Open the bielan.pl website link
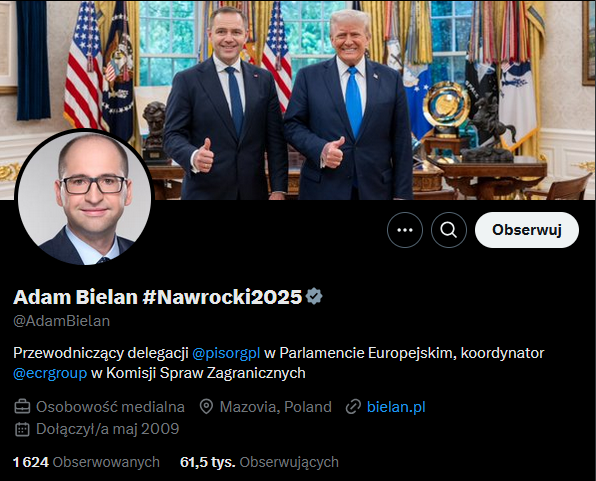Screen dimensions: 596x481 [x=396, y=407]
